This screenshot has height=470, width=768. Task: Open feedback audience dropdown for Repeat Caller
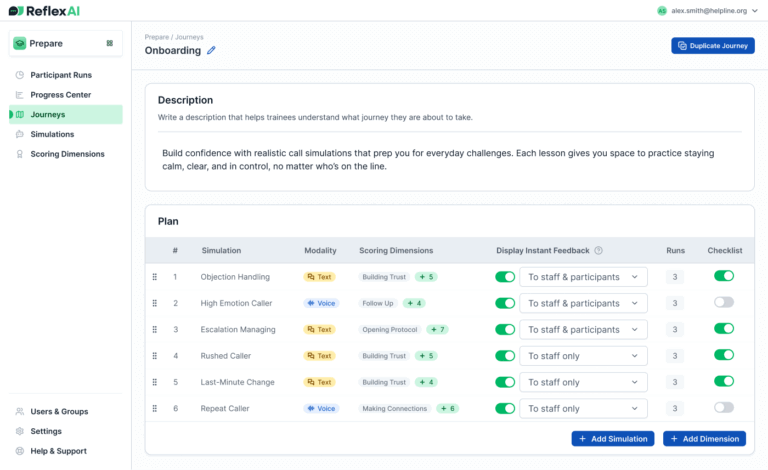click(583, 409)
